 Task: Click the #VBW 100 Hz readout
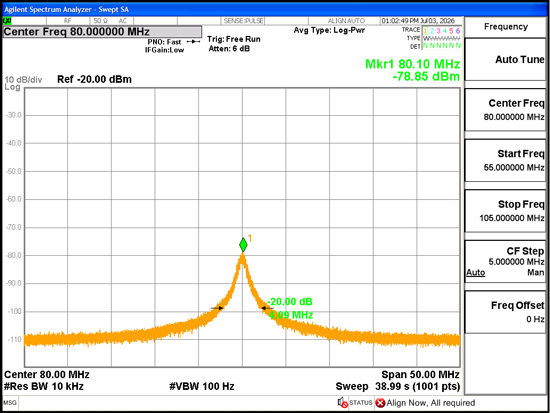[202, 386]
